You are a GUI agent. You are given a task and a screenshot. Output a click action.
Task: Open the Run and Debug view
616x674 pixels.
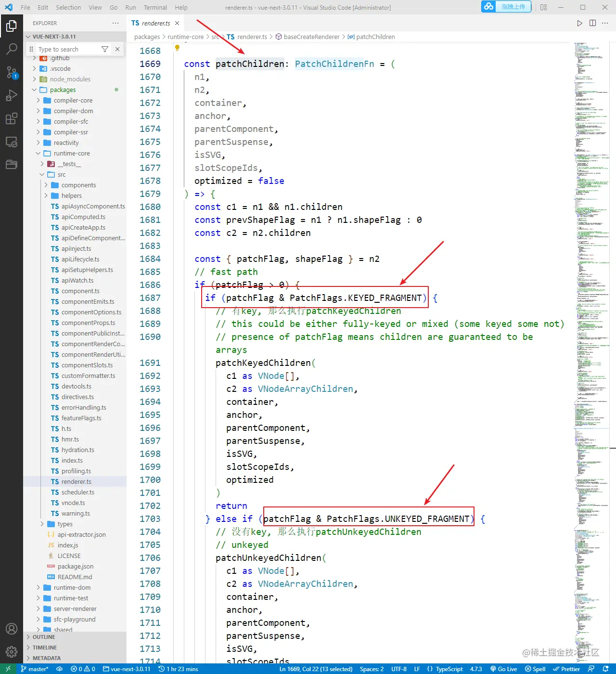click(12, 95)
